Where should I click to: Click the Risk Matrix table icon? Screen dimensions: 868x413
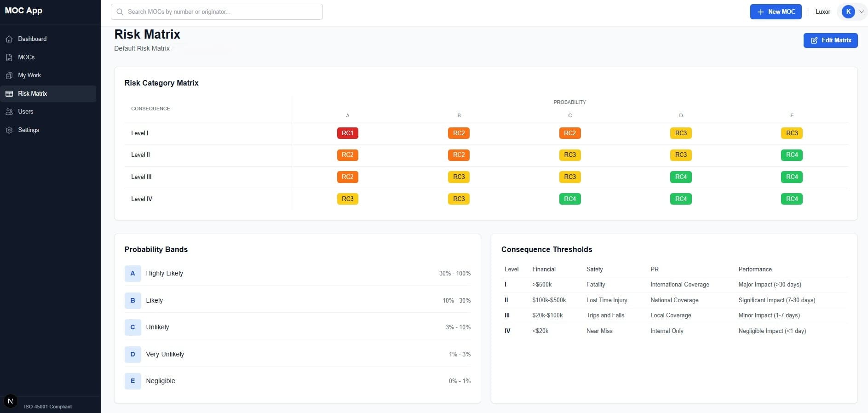[x=9, y=94]
